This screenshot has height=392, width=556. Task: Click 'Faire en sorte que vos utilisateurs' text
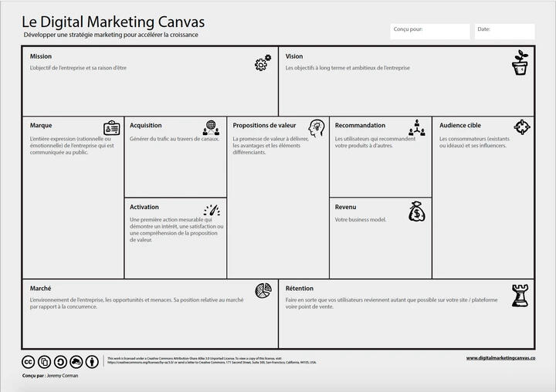(392, 303)
